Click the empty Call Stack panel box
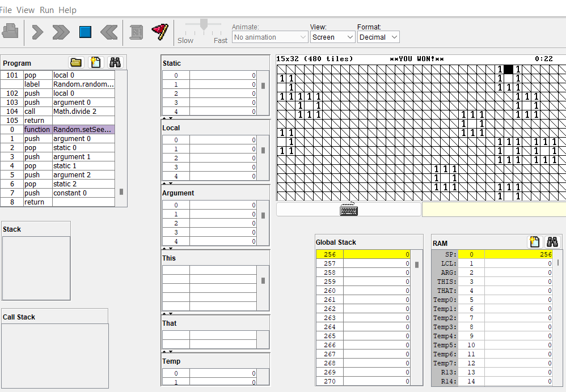Screen dimensions: 566x392 tap(55, 356)
